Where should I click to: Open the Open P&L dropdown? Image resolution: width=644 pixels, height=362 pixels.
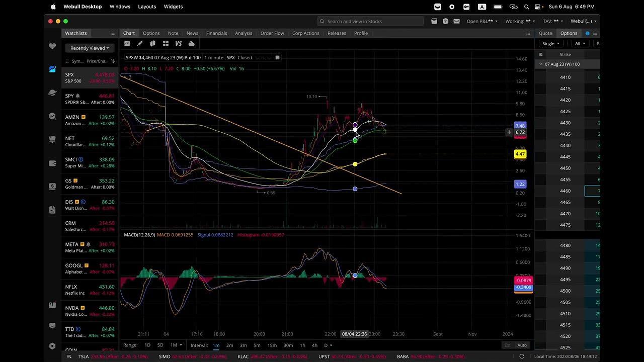pyautogui.click(x=482, y=21)
